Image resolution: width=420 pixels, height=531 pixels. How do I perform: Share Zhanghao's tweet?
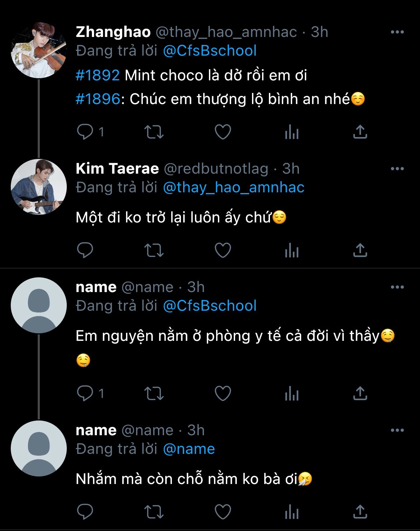coord(360,132)
